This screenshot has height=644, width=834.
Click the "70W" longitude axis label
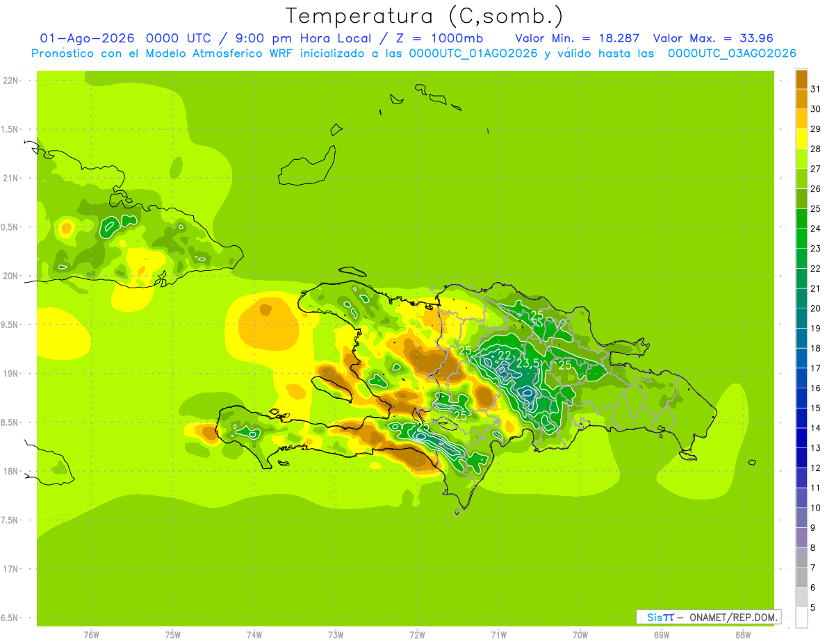[x=580, y=635]
